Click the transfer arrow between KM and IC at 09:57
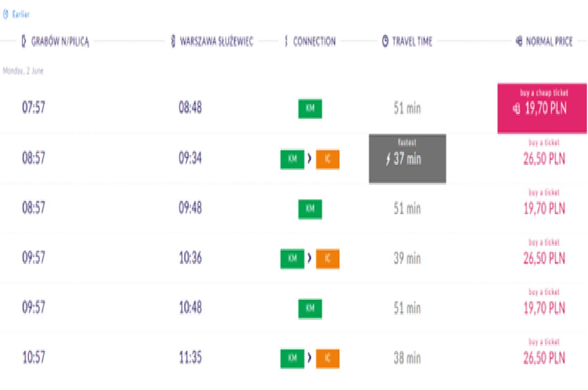The height and width of the screenshot is (390, 588). (x=310, y=259)
